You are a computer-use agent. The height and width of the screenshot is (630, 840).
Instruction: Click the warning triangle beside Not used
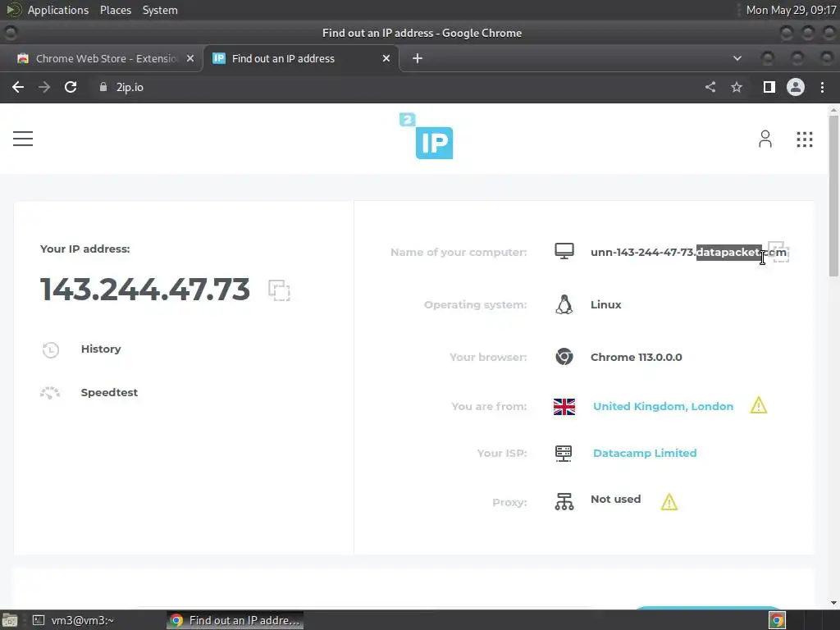pos(669,502)
